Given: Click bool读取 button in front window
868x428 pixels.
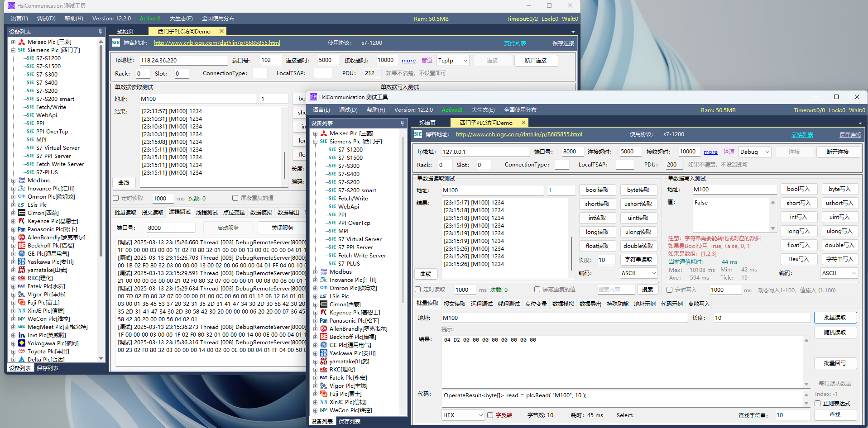Looking at the screenshot, I should click(597, 190).
